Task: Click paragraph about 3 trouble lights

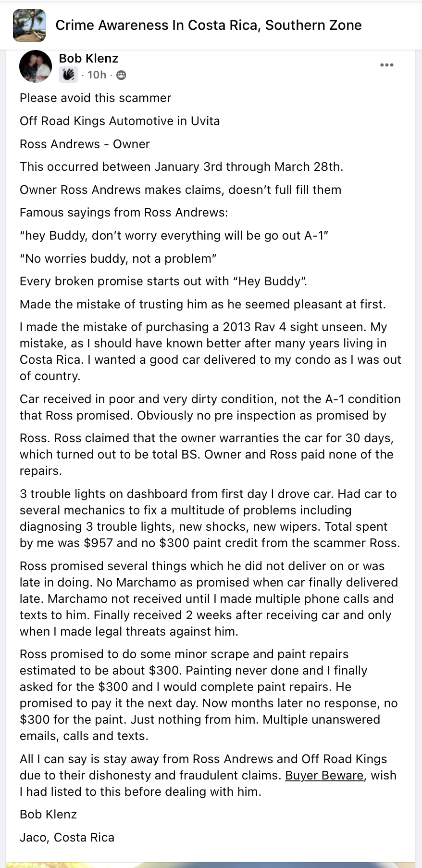Action: (x=210, y=518)
